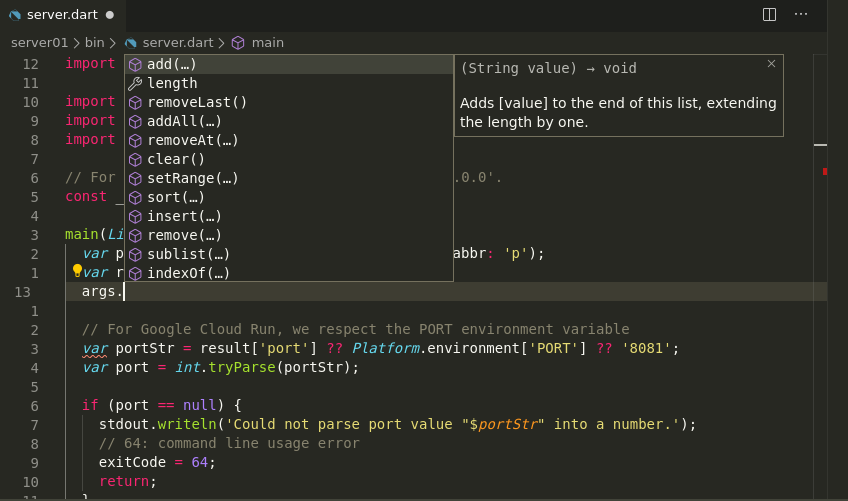Select the remove(…) suggestion

[289, 235]
